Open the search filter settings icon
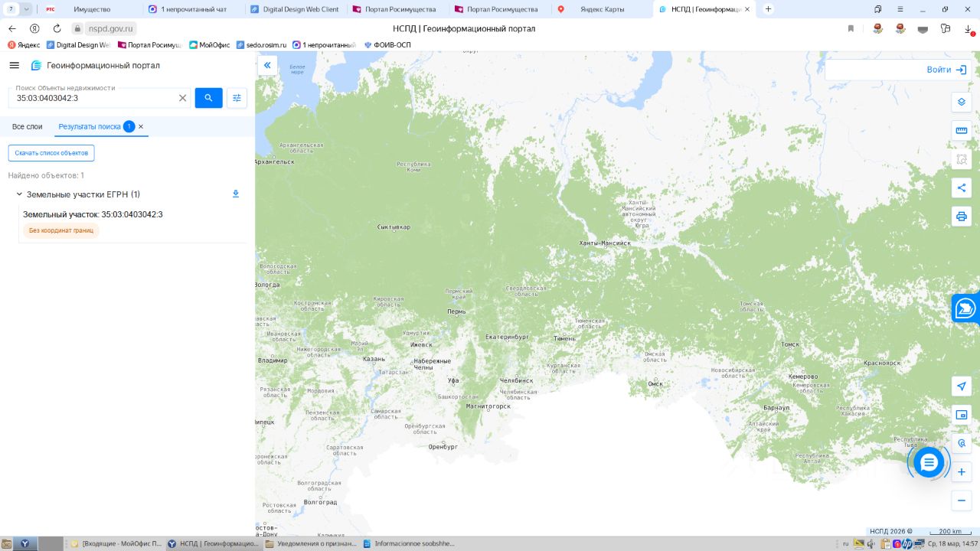 [237, 98]
